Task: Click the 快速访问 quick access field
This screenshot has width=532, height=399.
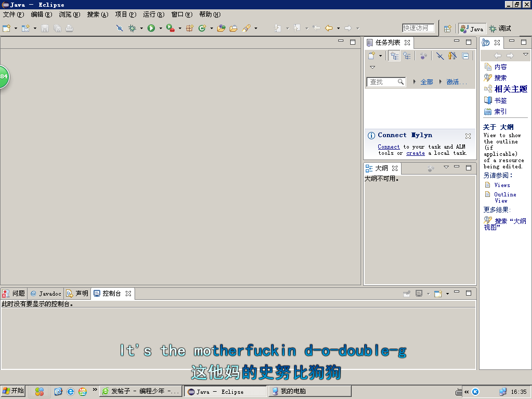Action: click(x=418, y=28)
